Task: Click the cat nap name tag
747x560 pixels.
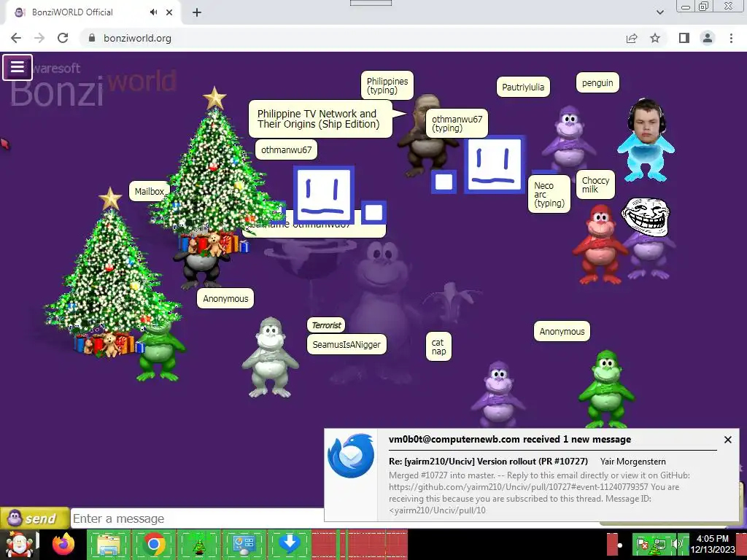Action: coord(438,346)
